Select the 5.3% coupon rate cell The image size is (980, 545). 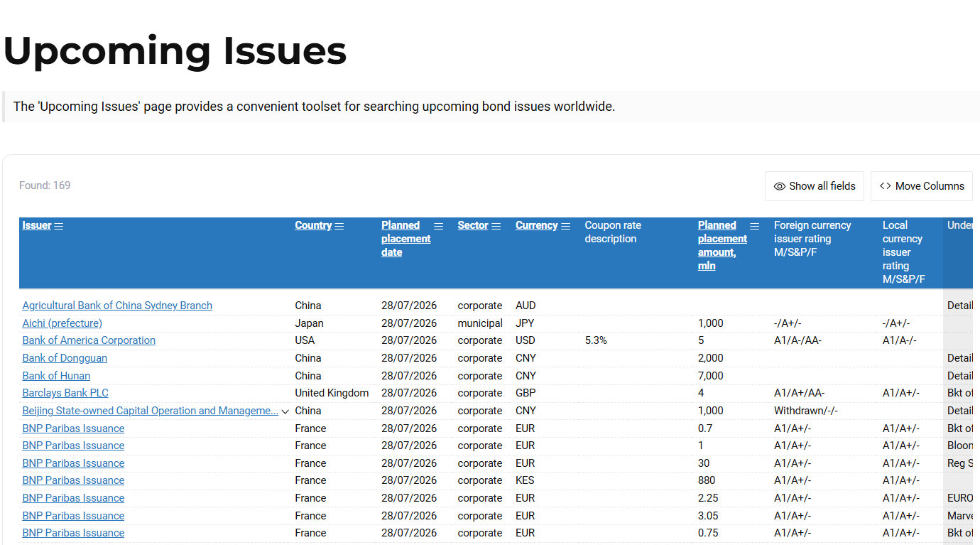point(596,340)
